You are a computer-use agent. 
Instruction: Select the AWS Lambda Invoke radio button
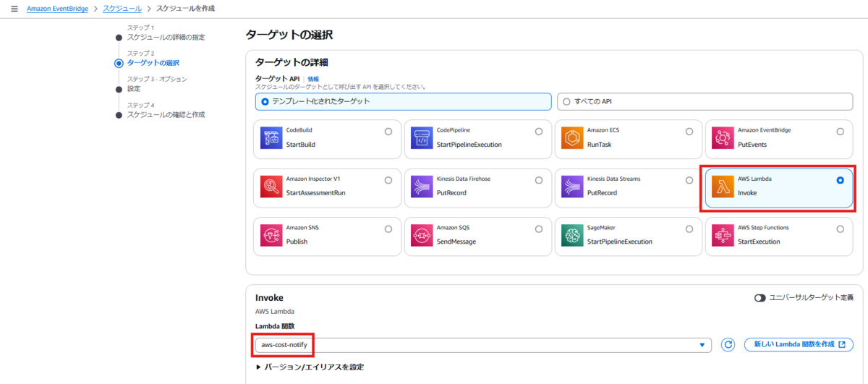tap(840, 180)
